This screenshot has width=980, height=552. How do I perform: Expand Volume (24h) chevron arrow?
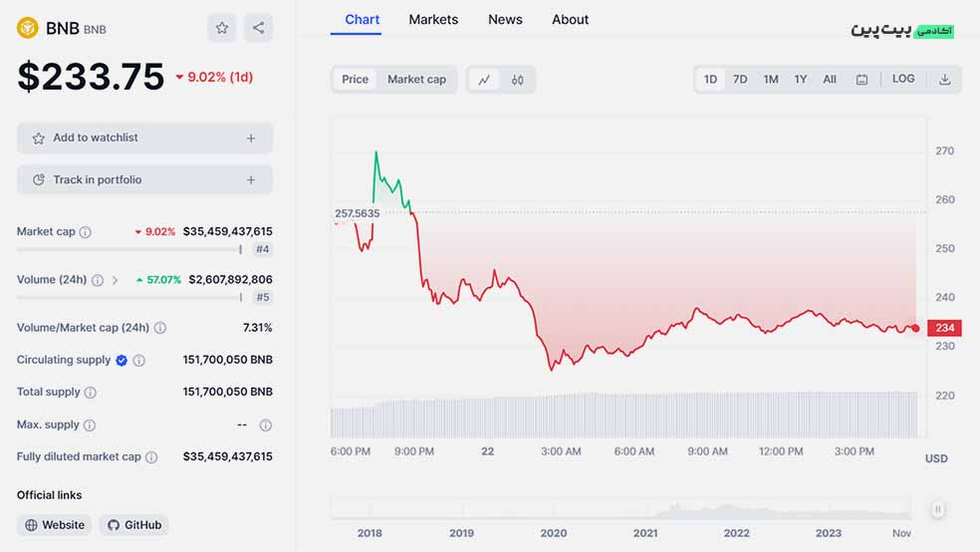[x=115, y=281]
